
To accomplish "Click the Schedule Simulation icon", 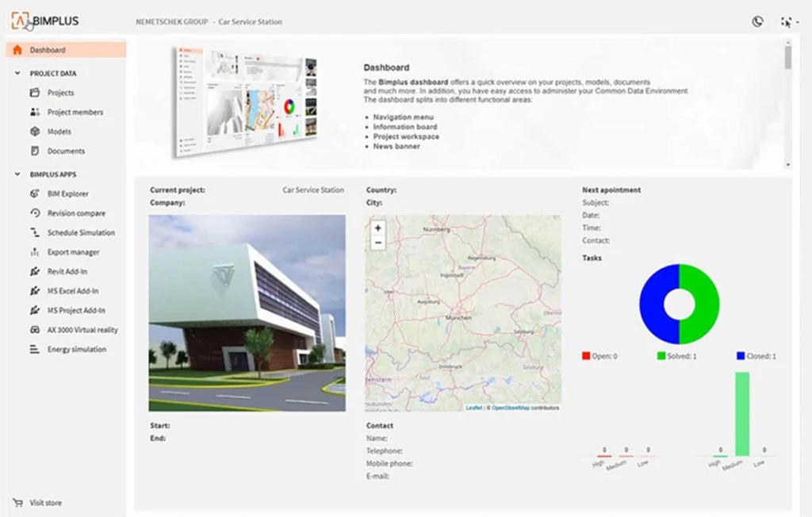I will (35, 232).
